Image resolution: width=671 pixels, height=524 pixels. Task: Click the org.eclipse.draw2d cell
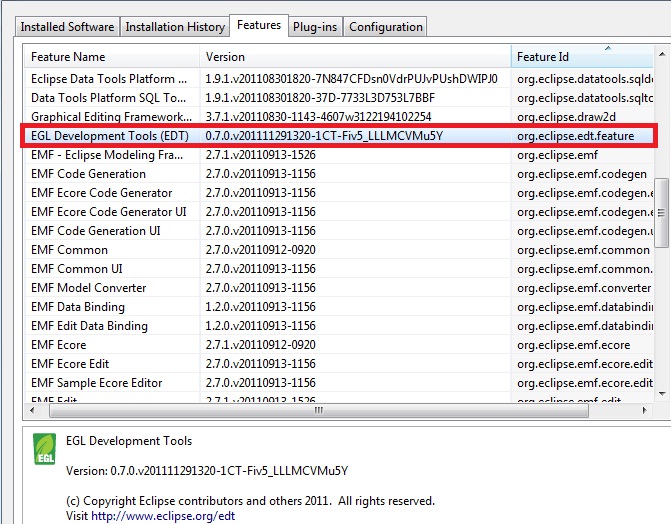[566, 117]
